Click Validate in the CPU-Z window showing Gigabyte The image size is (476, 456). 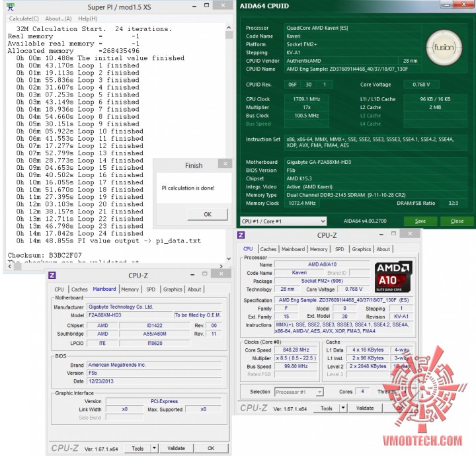[176, 449]
